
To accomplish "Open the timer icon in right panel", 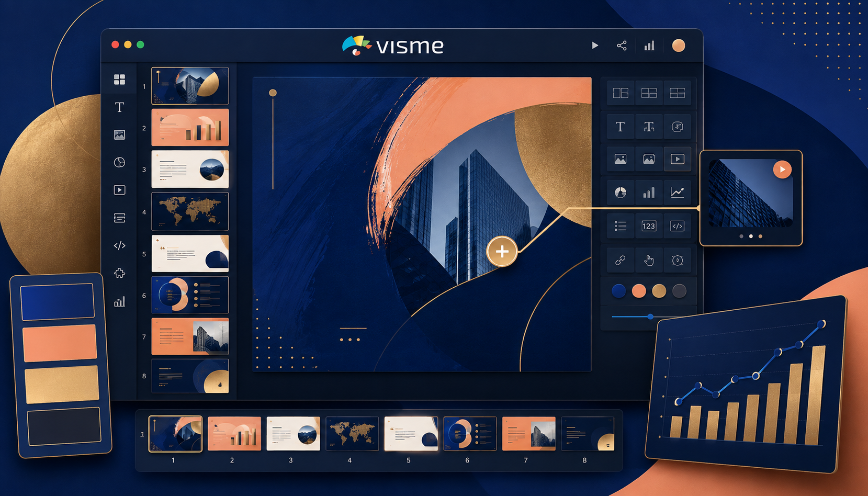I will [x=678, y=260].
